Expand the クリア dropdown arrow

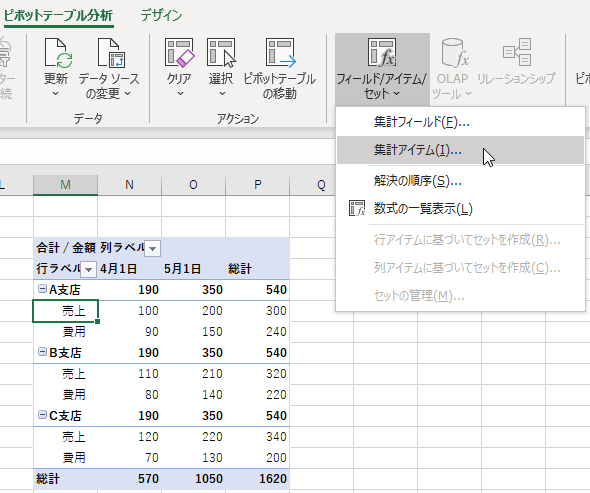pyautogui.click(x=180, y=93)
